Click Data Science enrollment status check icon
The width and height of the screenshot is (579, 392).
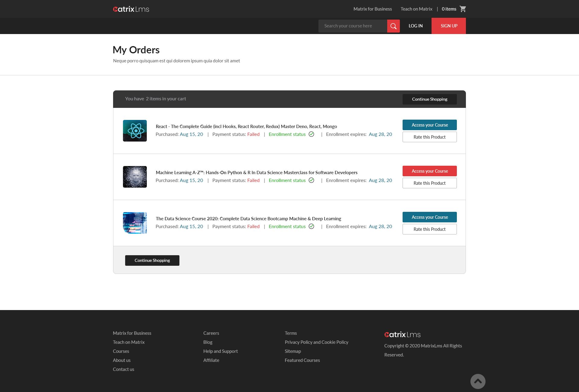click(312, 227)
